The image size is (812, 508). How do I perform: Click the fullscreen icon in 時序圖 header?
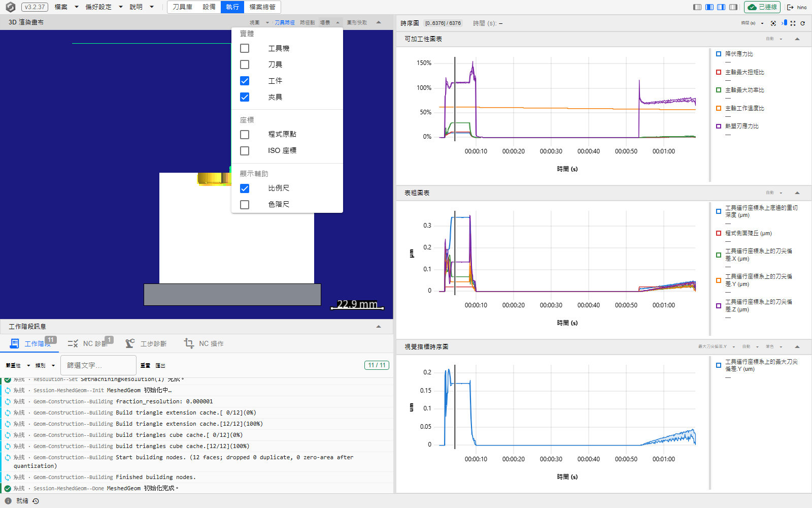pos(793,23)
